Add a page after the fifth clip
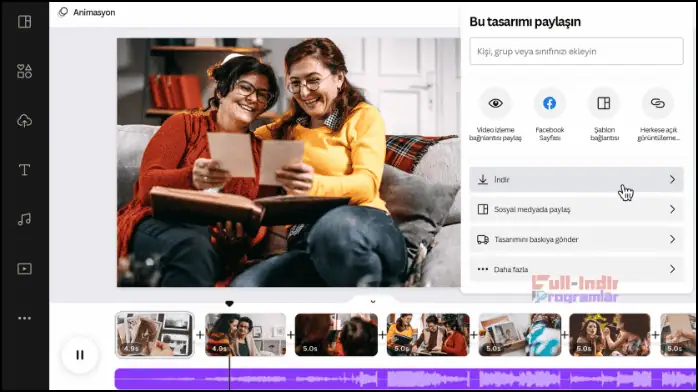The height and width of the screenshot is (392, 698). point(565,335)
